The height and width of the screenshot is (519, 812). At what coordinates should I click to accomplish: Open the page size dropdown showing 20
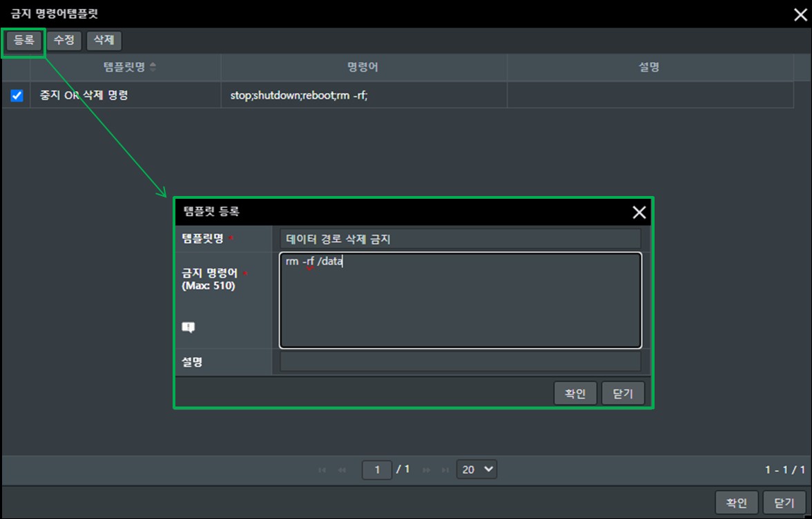coord(476,469)
